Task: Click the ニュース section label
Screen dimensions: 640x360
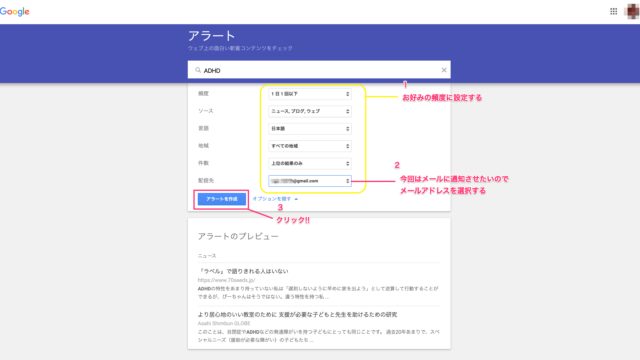Action: point(207,256)
